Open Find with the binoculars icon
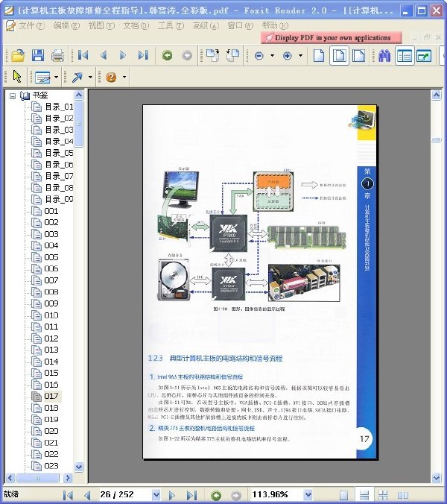The width and height of the screenshot is (447, 504). click(x=384, y=56)
